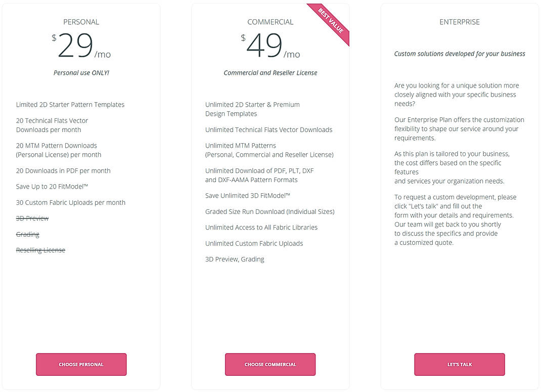Click the Choose Personal button
Screen dimensions: 541x392
(81, 364)
